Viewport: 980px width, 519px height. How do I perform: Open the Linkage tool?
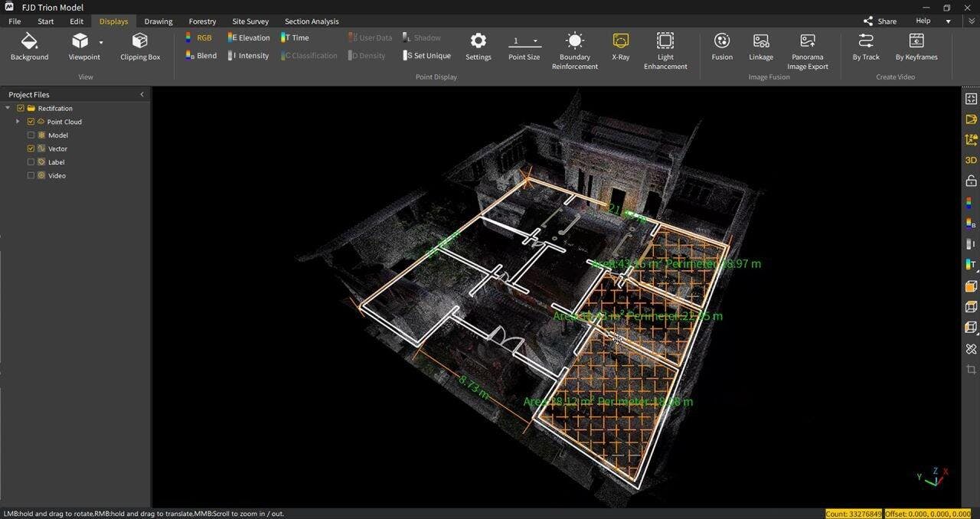tap(760, 47)
